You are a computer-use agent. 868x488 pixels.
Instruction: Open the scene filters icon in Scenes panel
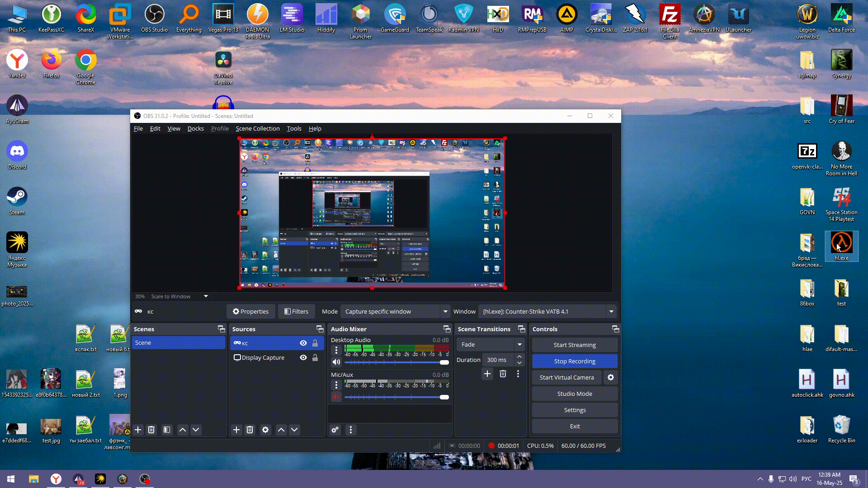[167, 430]
